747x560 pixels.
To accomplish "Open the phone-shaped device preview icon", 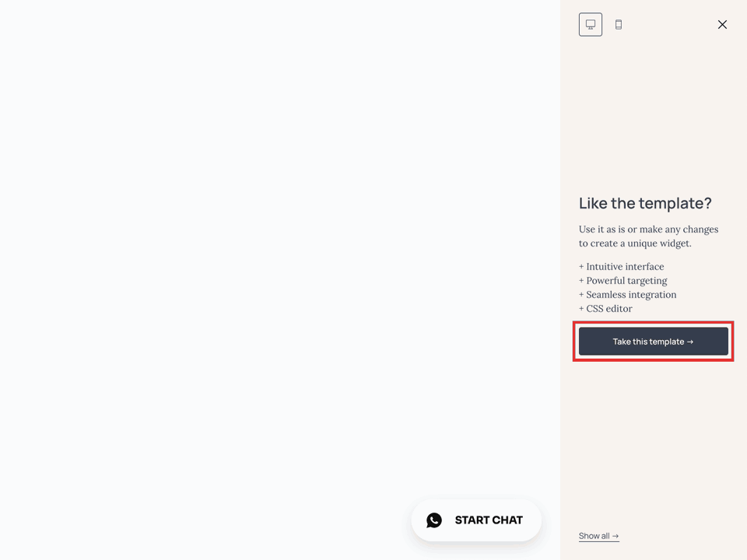I will 619,24.
